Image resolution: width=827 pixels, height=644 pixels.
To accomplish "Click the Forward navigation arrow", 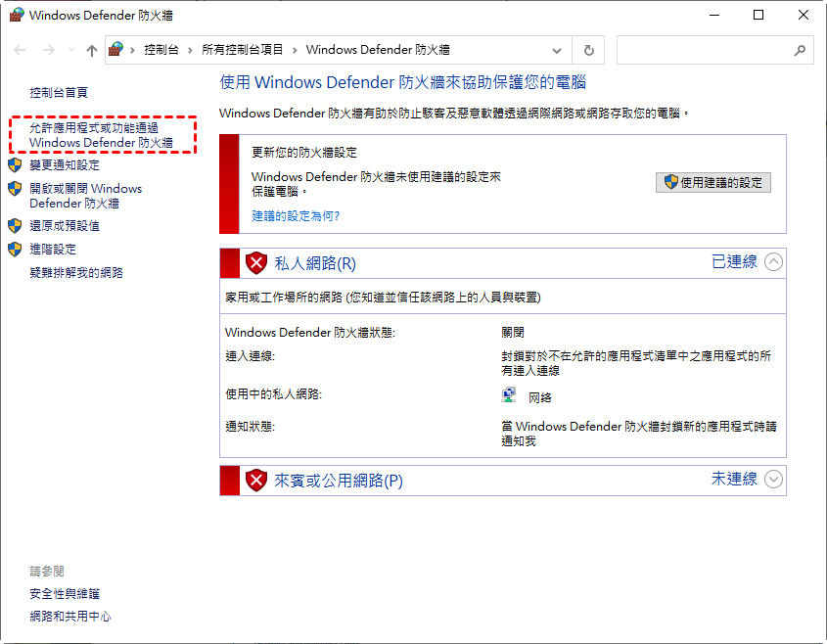I will coord(49,50).
